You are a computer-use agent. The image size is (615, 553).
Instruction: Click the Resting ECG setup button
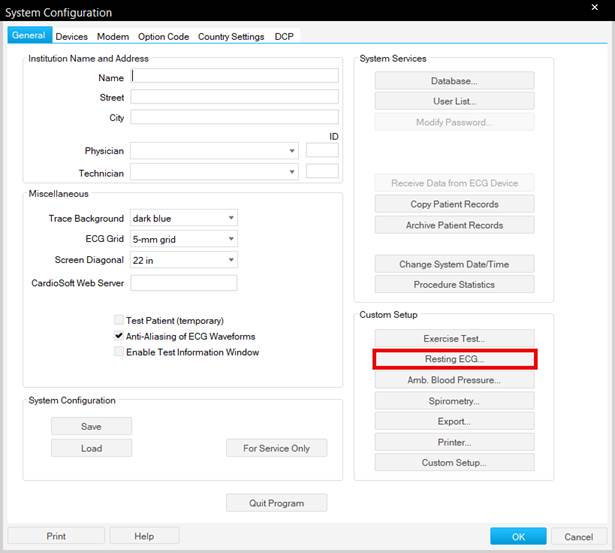coord(454,359)
